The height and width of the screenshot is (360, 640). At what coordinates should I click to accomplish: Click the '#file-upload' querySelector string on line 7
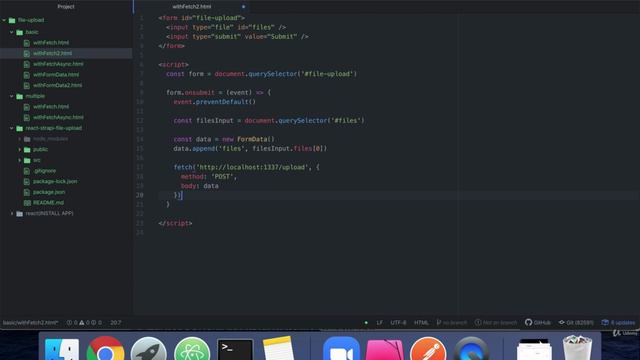[329, 74]
